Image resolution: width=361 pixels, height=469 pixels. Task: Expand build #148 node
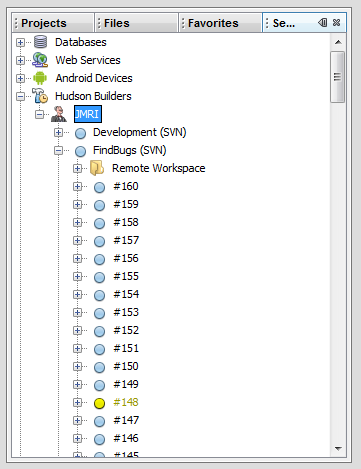(x=77, y=402)
